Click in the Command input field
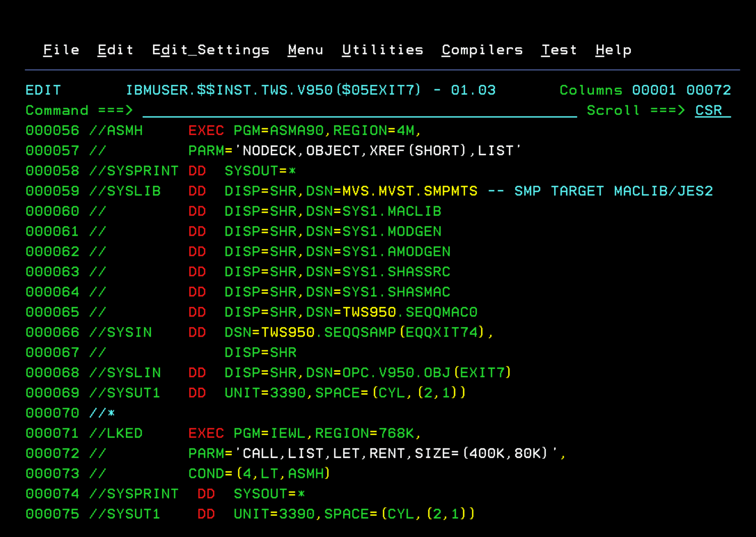The width and height of the screenshot is (756, 537). pyautogui.click(x=358, y=111)
